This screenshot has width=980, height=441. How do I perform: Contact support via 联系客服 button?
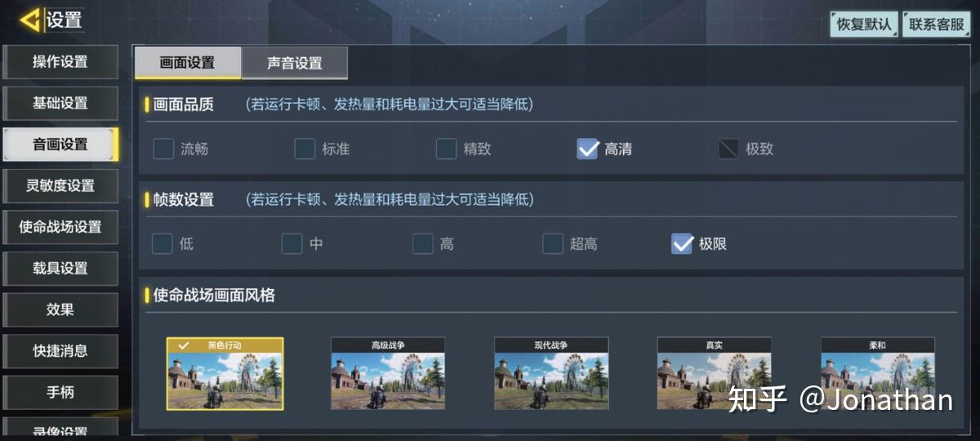click(x=937, y=24)
